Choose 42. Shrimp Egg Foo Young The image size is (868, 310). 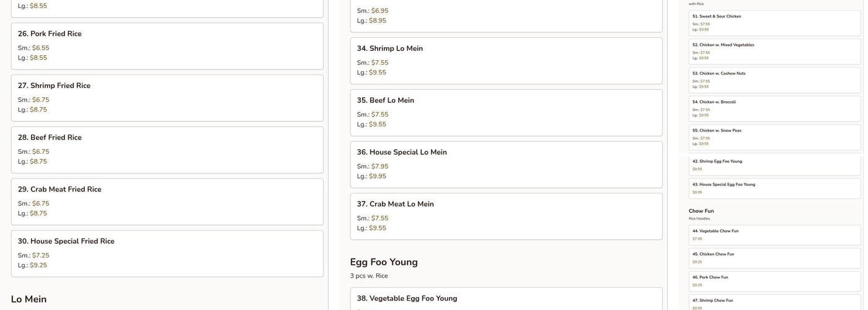(x=774, y=165)
